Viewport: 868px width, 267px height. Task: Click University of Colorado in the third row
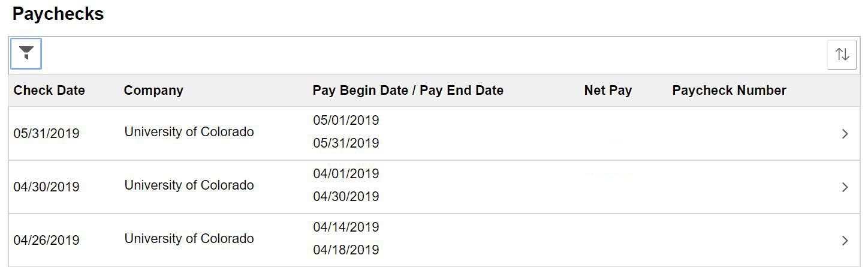tap(189, 239)
